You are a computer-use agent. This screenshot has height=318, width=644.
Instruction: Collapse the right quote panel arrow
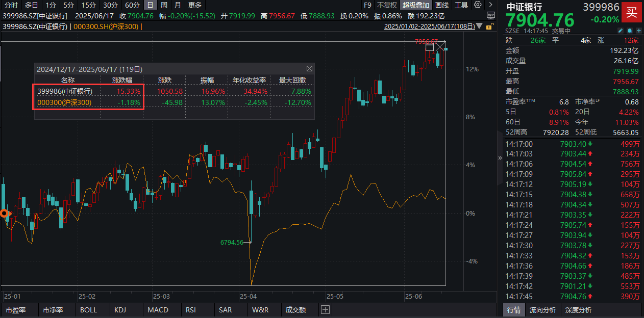click(500, 158)
